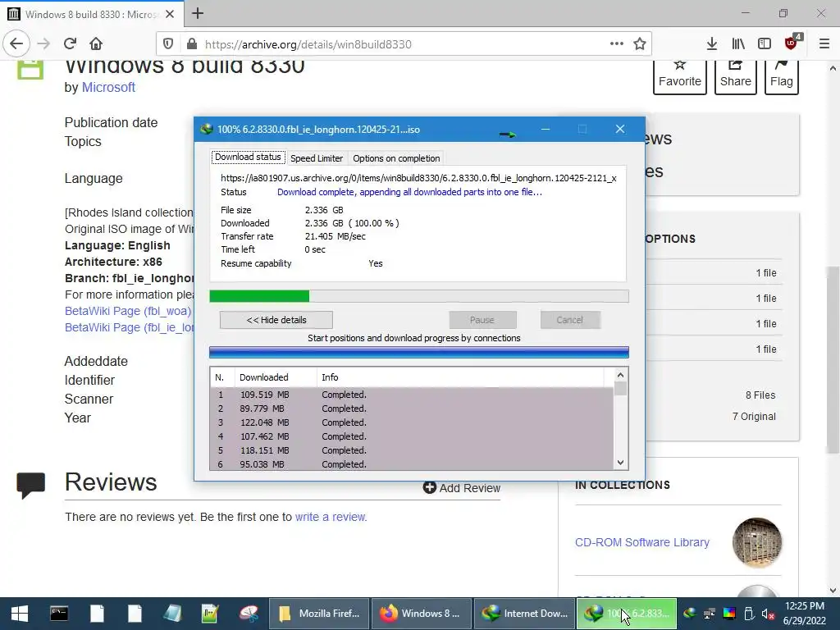Image resolution: width=840 pixels, height=630 pixels.
Task: Open Firefox downloads panel arrow
Action: [712, 44]
